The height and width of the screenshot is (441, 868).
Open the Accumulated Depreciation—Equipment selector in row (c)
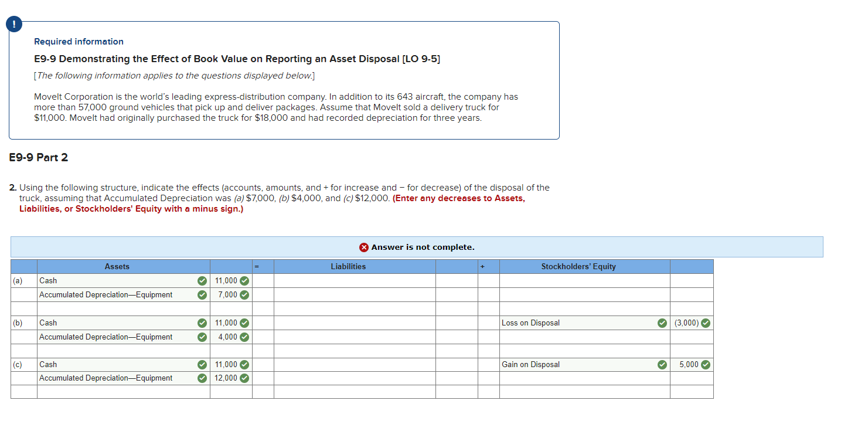click(117, 378)
